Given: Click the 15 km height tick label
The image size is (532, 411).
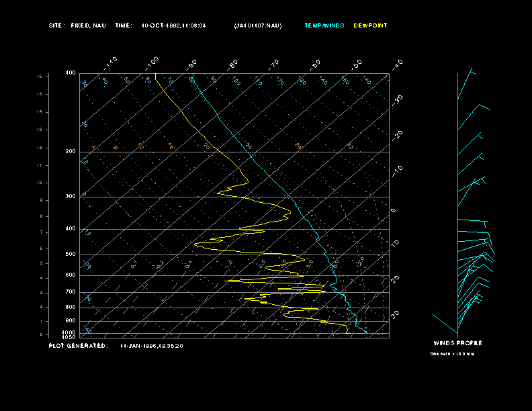Looking at the screenshot, I should [x=40, y=77].
